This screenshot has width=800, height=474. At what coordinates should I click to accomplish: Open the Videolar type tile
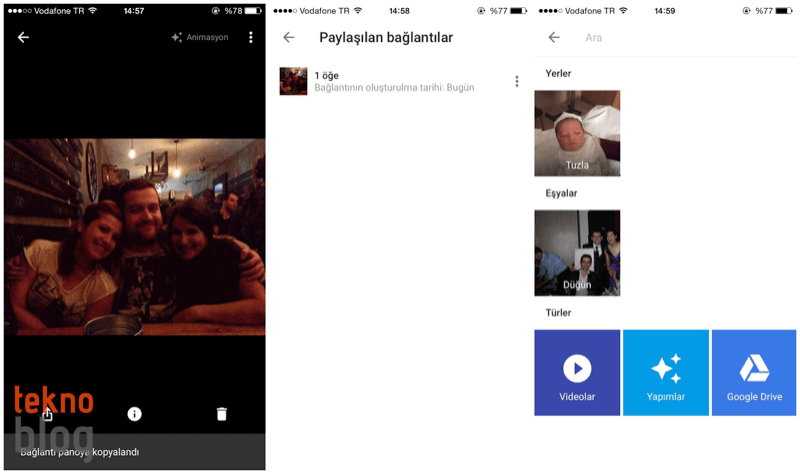click(577, 372)
